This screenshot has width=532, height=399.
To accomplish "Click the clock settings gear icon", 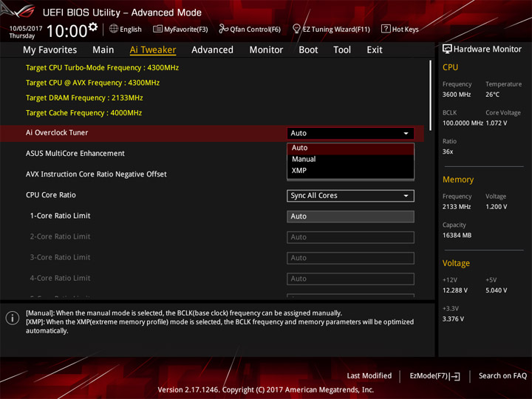I will 93,27.
